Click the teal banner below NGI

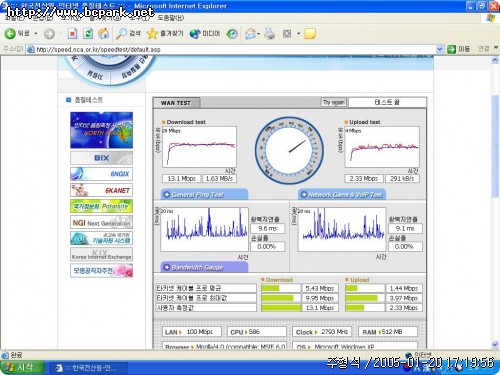[101, 238]
